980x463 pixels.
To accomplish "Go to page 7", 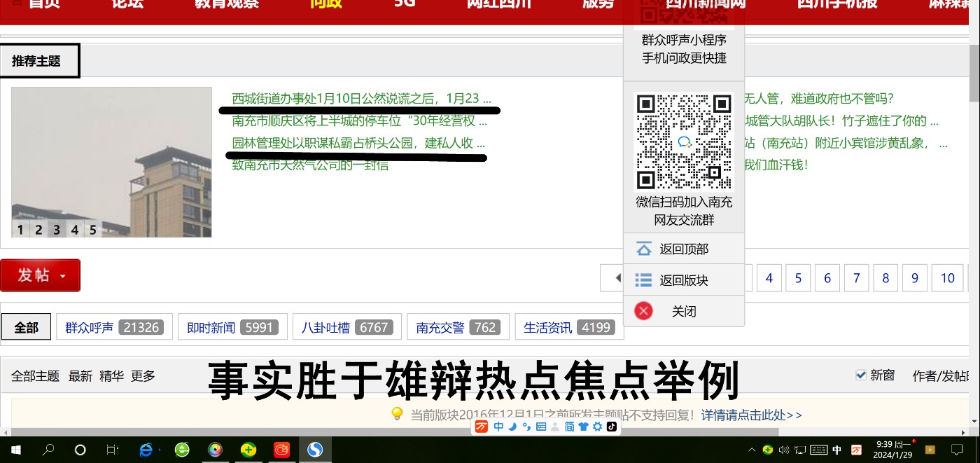I will [856, 278].
